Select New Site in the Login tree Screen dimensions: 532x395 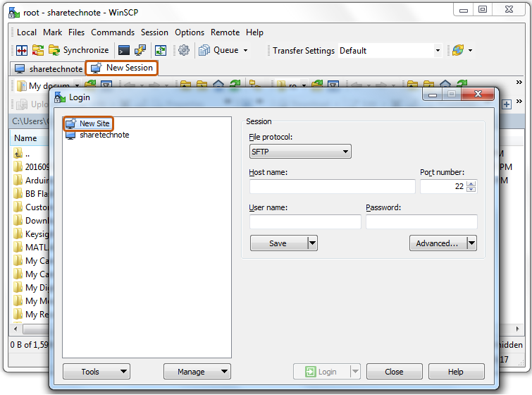[x=88, y=123]
